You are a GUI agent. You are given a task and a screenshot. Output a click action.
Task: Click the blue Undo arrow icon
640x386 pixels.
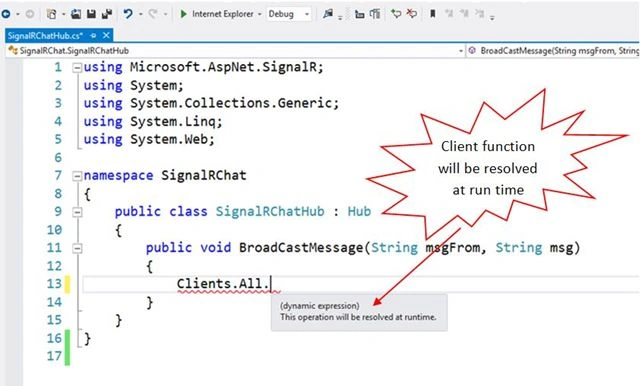[x=128, y=14]
